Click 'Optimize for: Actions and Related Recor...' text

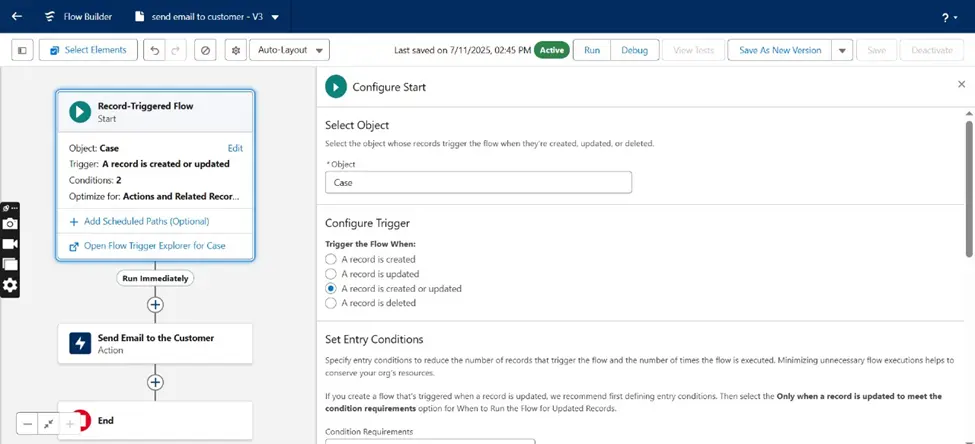[x=154, y=197]
